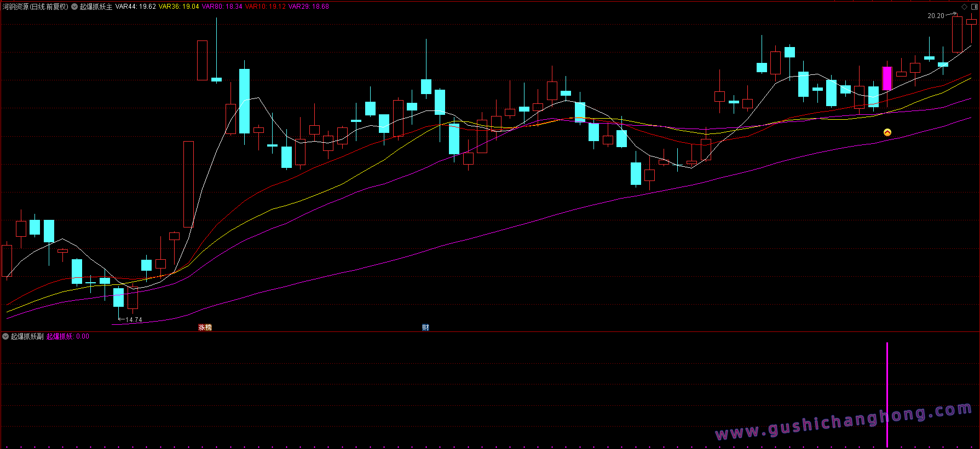Click the 起爆抓妖: 0.00 value label
The image size is (980, 449).
tap(67, 336)
